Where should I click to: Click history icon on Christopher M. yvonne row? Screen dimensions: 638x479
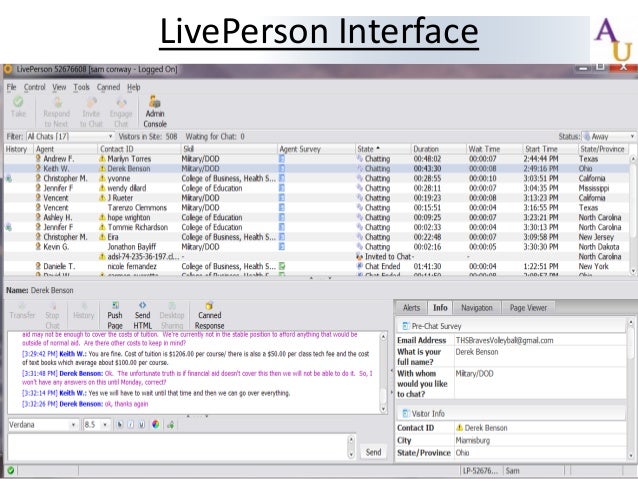[9, 178]
